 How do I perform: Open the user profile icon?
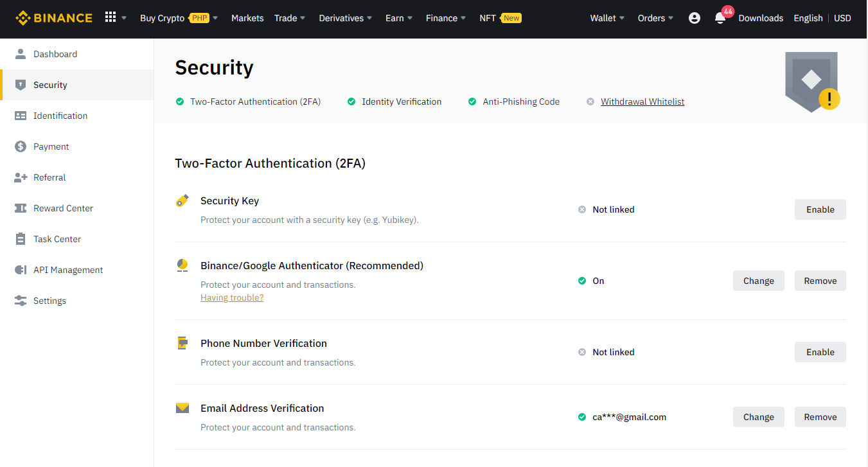[x=694, y=18]
